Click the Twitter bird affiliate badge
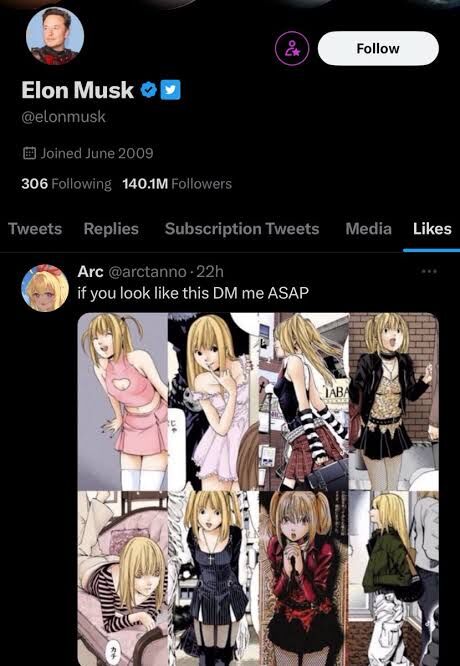The width and height of the screenshot is (460, 666). (x=171, y=90)
